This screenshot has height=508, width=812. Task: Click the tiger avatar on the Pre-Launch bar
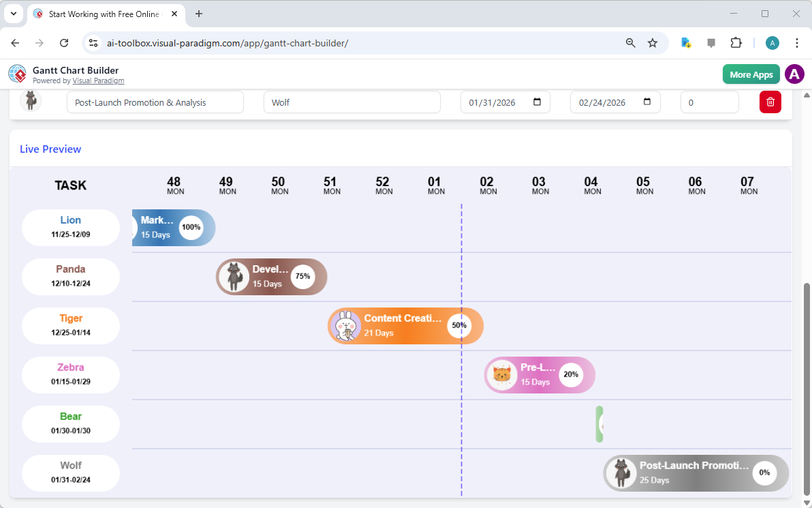(x=503, y=375)
